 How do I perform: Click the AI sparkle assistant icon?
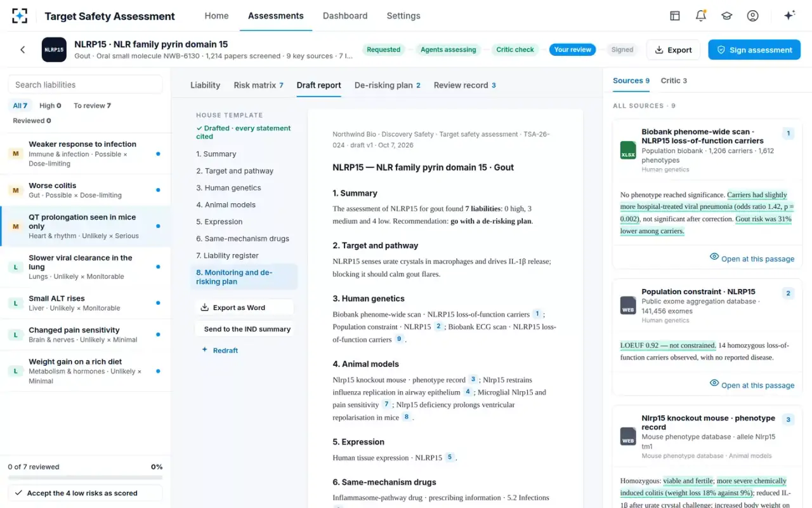[790, 16]
